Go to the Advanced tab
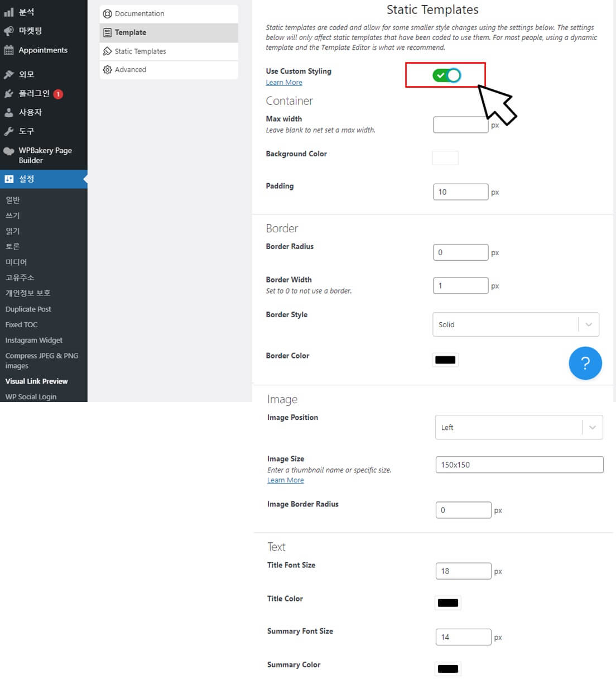This screenshot has width=616, height=679. (x=169, y=70)
